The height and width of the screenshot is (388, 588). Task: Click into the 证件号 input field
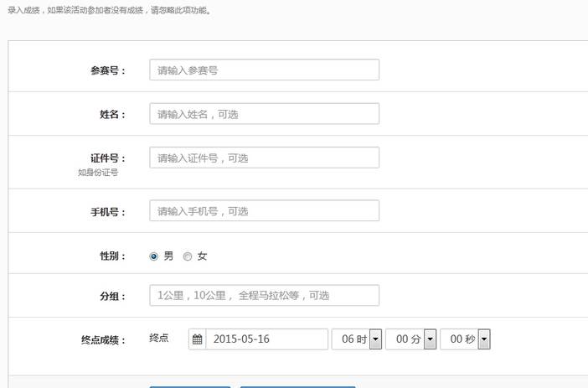point(264,158)
